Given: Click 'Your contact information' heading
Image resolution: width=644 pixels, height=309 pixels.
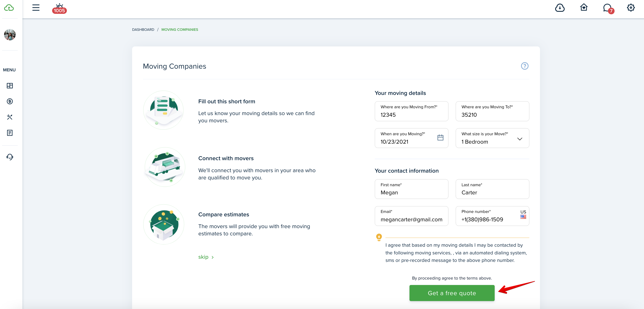Looking at the screenshot, I should pyautogui.click(x=407, y=171).
